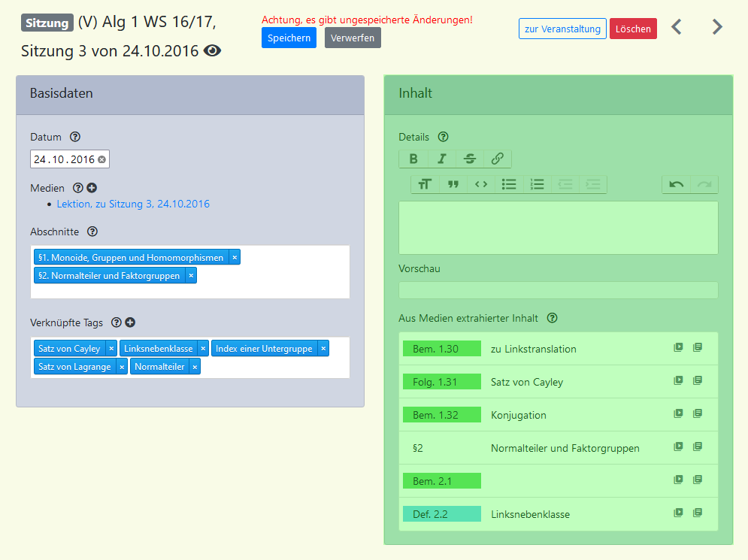Screen dimensions: 748x560
Task: Clear the date field value
Action: [x=102, y=159]
